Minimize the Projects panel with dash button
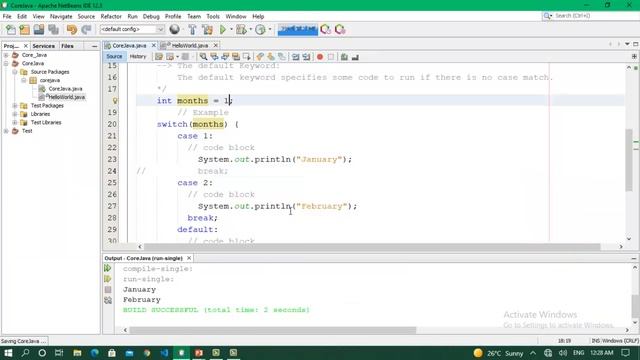The image size is (640, 360). 94,47
